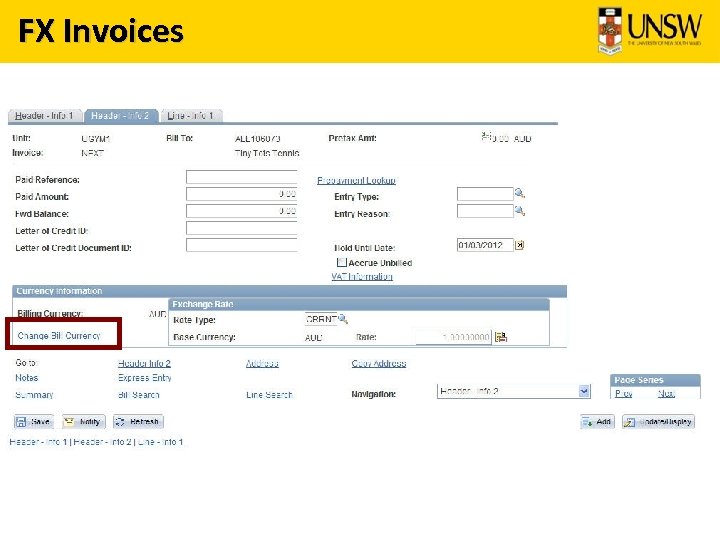Toggle the Accrue Unbilled checkbox
This screenshot has height=540, width=720.
pyautogui.click(x=341, y=262)
